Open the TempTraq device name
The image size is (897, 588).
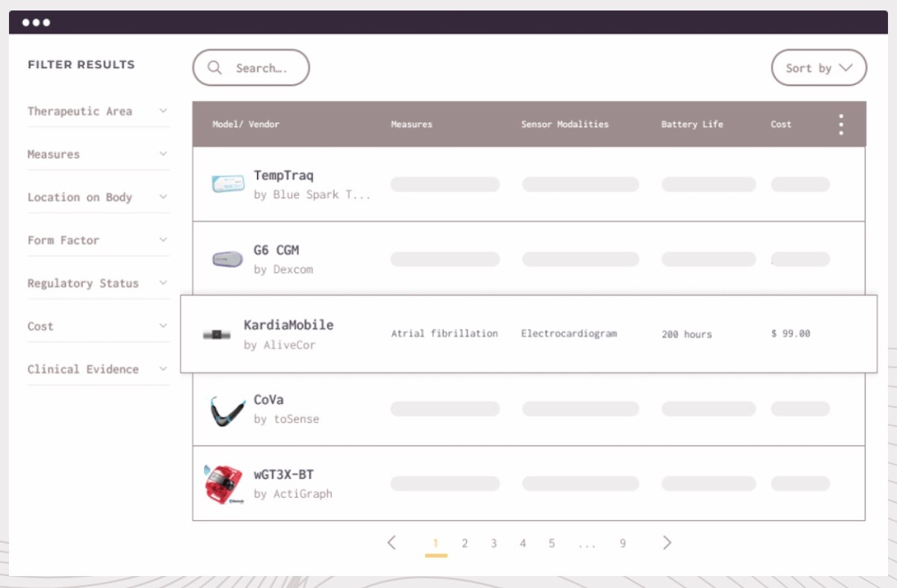coord(283,176)
